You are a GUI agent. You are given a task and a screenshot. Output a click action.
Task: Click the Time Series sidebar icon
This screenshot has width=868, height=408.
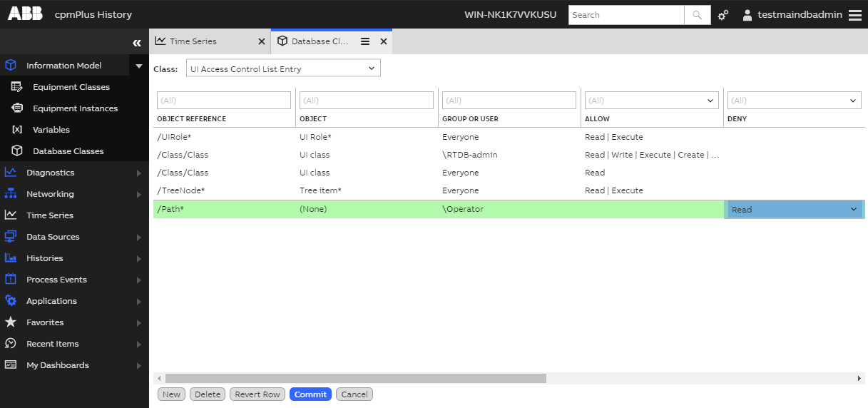pos(11,215)
